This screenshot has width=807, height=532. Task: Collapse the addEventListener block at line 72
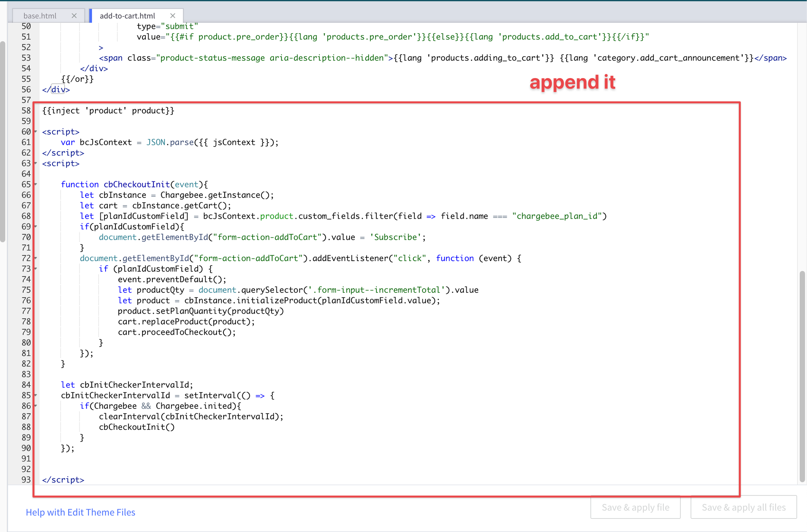pyautogui.click(x=36, y=258)
